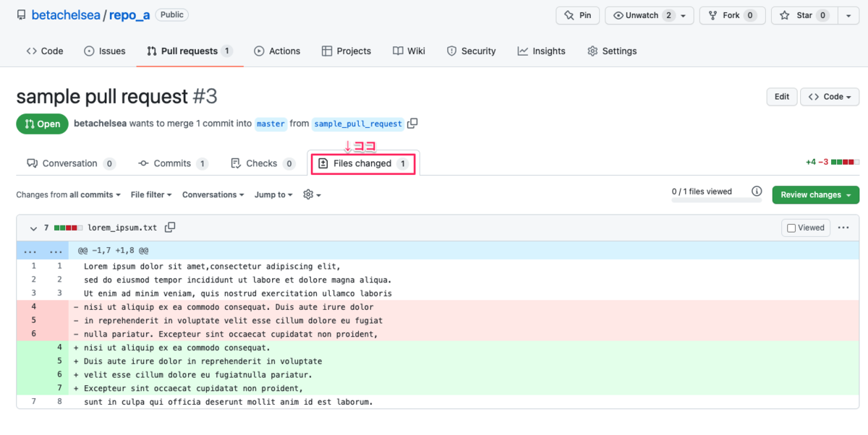Switch to the Commits tab
The height and width of the screenshot is (435, 868).
tap(173, 164)
